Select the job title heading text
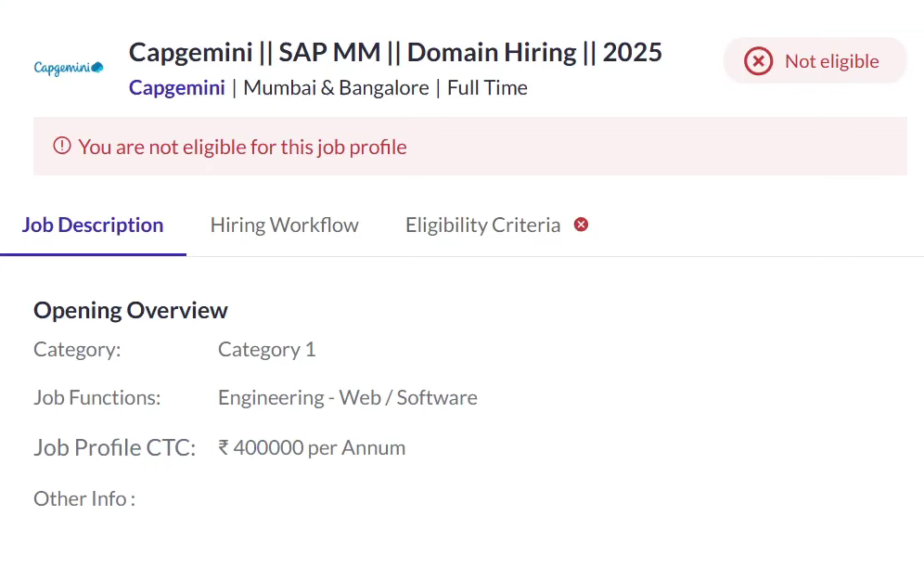Image resolution: width=924 pixels, height=567 pixels. pos(395,53)
